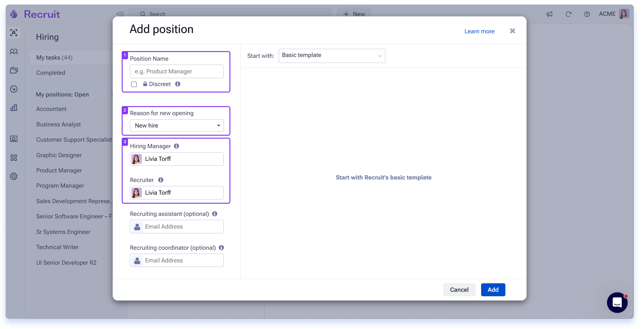Select Sr Systems Engineer position
This screenshot has width=644, height=329.
click(63, 232)
